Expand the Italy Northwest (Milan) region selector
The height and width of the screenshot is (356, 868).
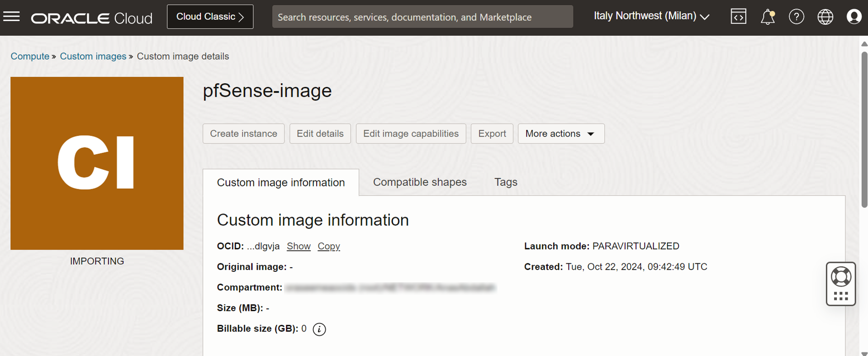click(651, 16)
